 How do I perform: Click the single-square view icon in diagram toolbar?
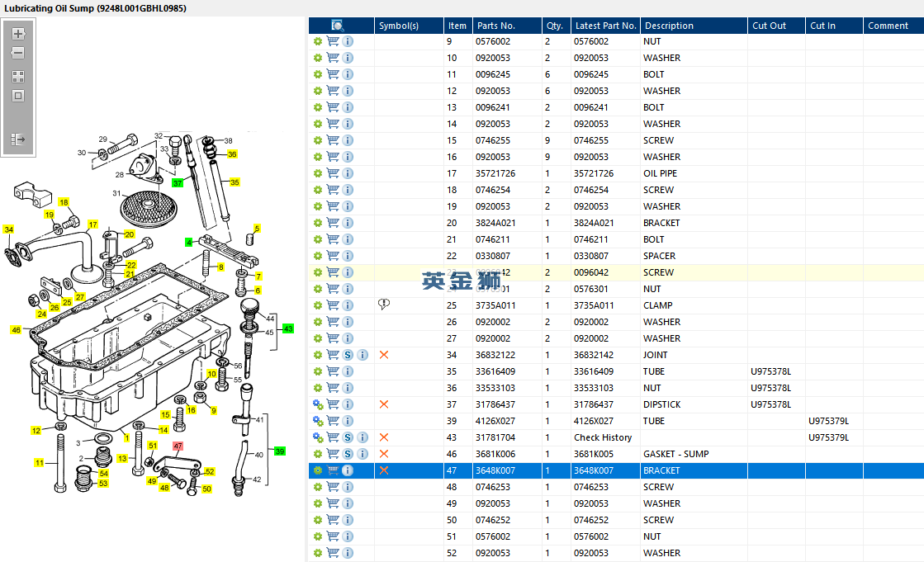[x=18, y=96]
